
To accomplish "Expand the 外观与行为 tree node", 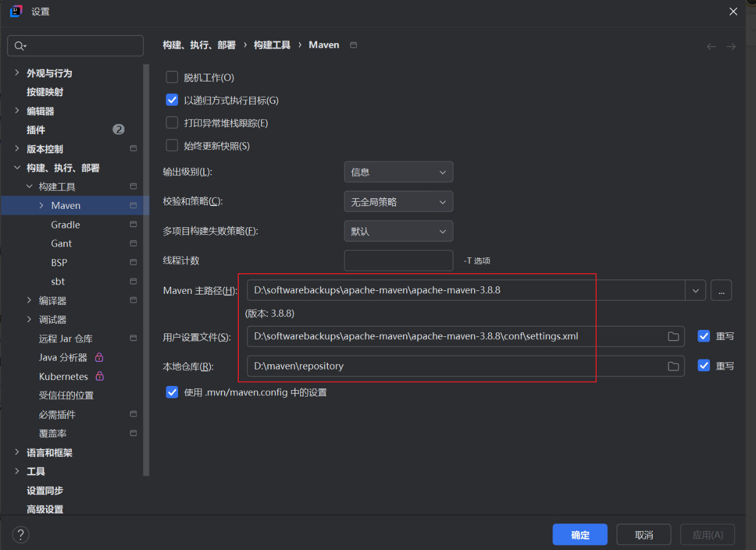I will click(x=17, y=73).
